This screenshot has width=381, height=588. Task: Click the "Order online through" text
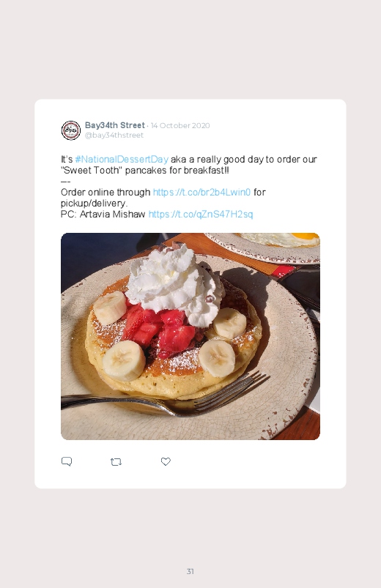pos(106,193)
